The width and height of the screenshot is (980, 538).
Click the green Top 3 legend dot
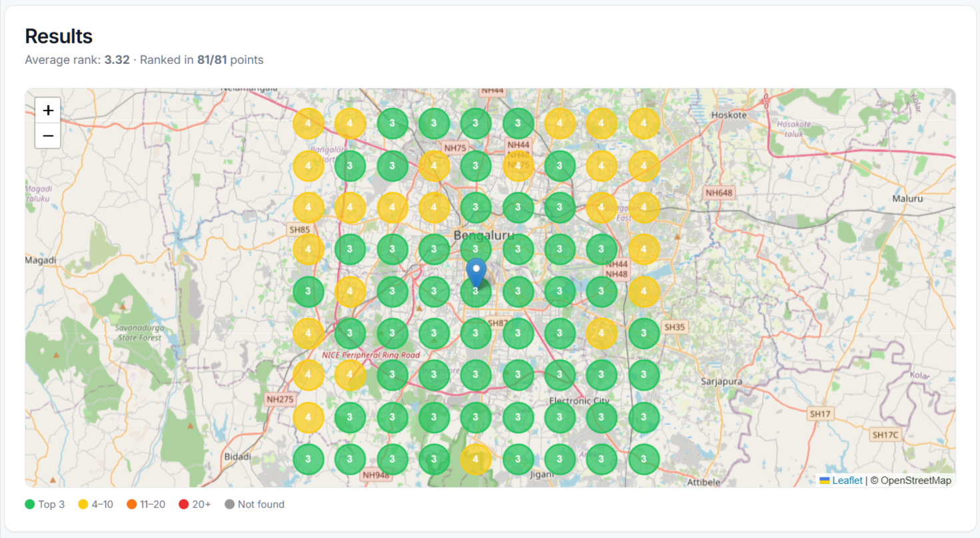(30, 505)
